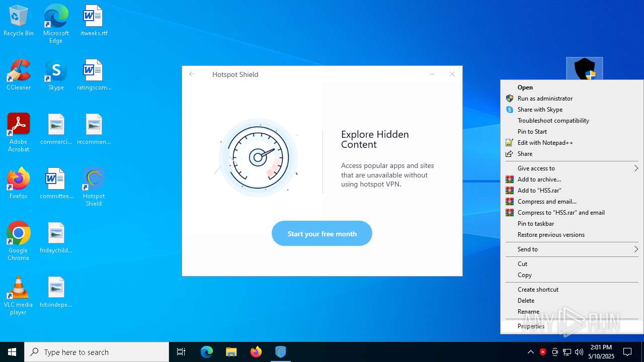
Task: Choose Add to "HSS.rar"
Action: [572, 191]
